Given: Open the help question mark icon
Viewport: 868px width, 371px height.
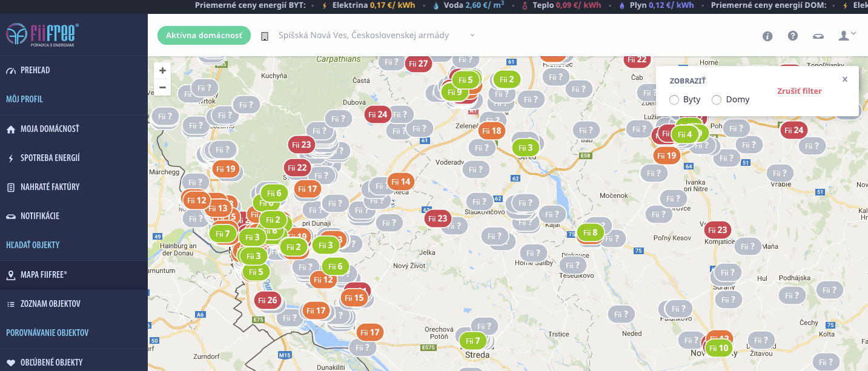Looking at the screenshot, I should tap(793, 36).
